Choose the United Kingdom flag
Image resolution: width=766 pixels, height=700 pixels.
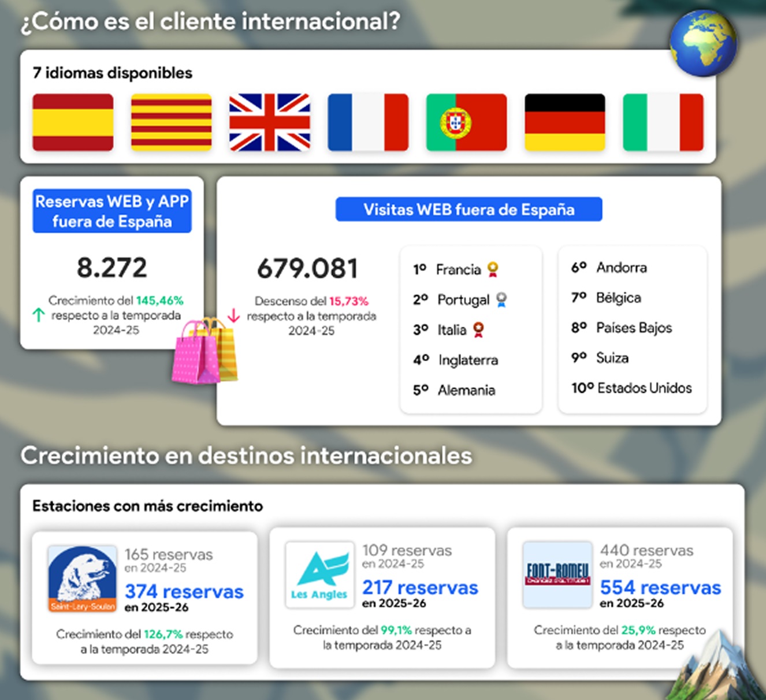click(270, 122)
